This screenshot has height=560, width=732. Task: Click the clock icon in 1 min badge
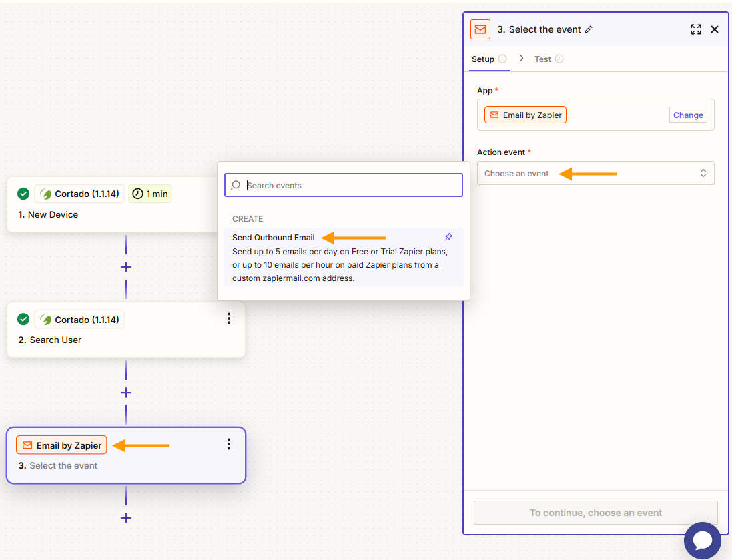[137, 194]
